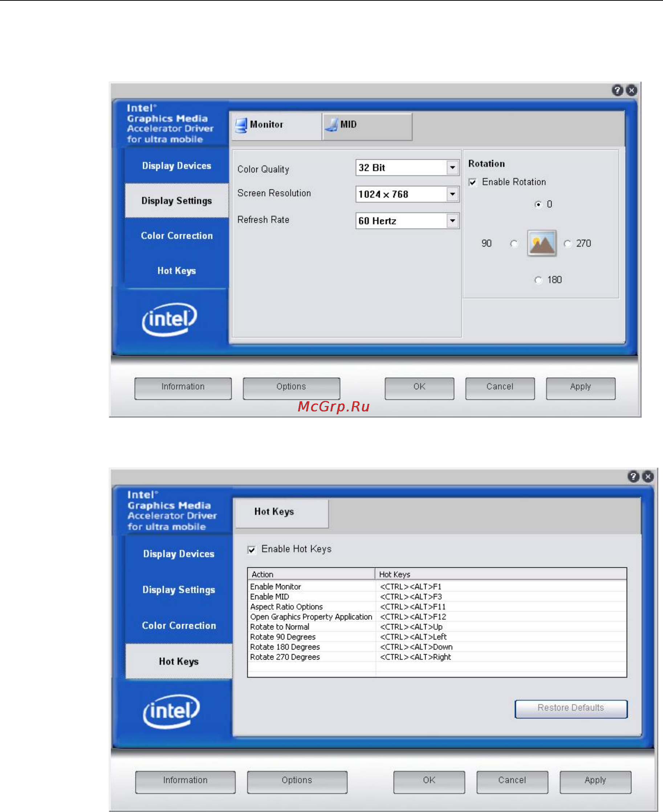This screenshot has width=663, height=812.
Task: Click Options in the Hot Keys window
Action: [297, 782]
